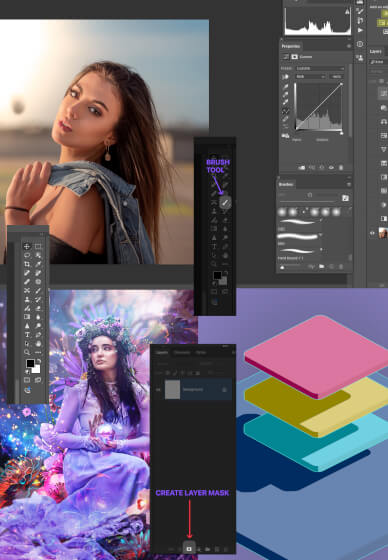This screenshot has height=560, width=388.
Task: Click the black foreground swatch in darker toolbar
Action: click(217, 275)
